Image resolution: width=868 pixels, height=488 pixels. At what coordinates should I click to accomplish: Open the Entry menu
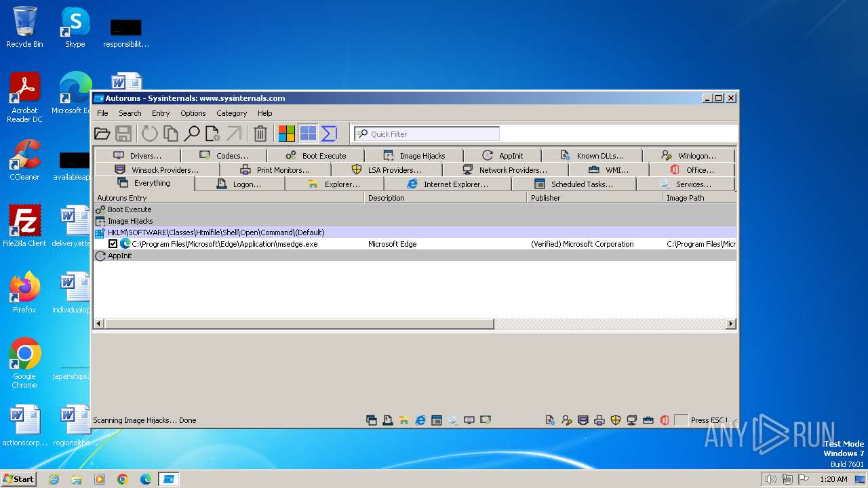coord(161,113)
